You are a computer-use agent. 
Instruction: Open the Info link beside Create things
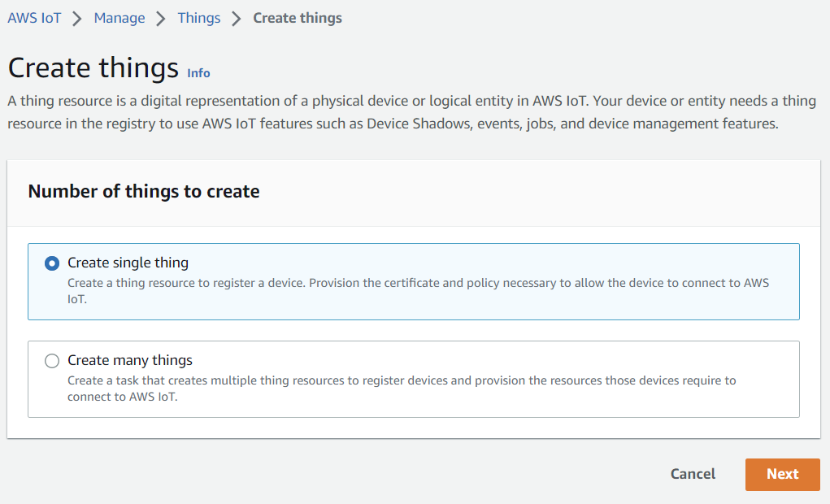pos(198,73)
